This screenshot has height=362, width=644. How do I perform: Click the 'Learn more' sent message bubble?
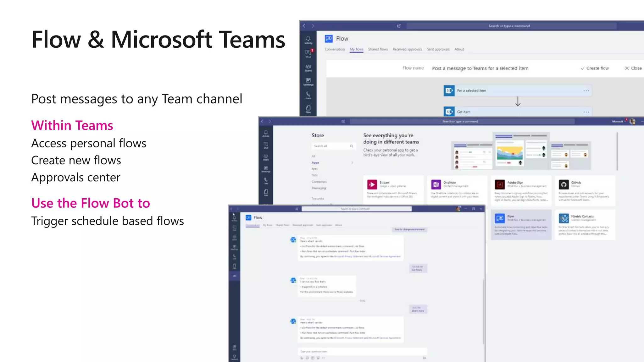418,309
